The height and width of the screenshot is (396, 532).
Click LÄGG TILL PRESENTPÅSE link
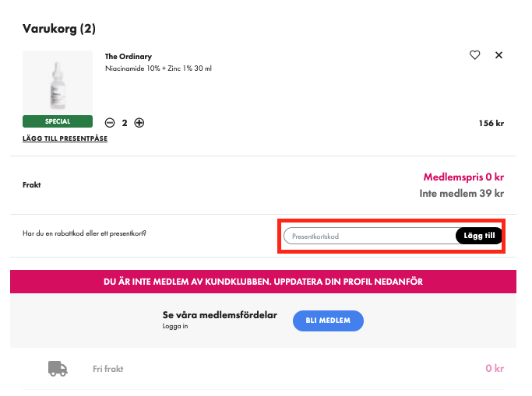[x=65, y=138]
